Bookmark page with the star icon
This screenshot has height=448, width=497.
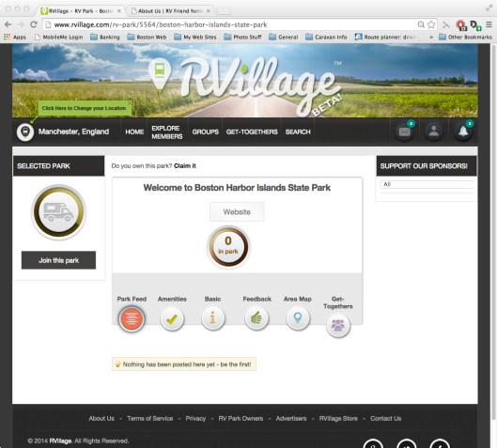click(431, 24)
